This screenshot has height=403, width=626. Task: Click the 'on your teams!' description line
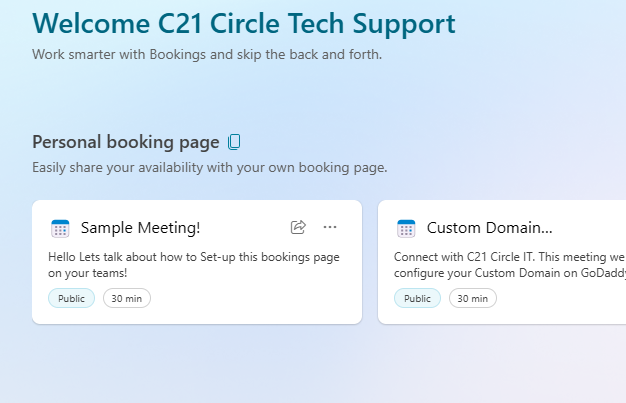point(87,272)
